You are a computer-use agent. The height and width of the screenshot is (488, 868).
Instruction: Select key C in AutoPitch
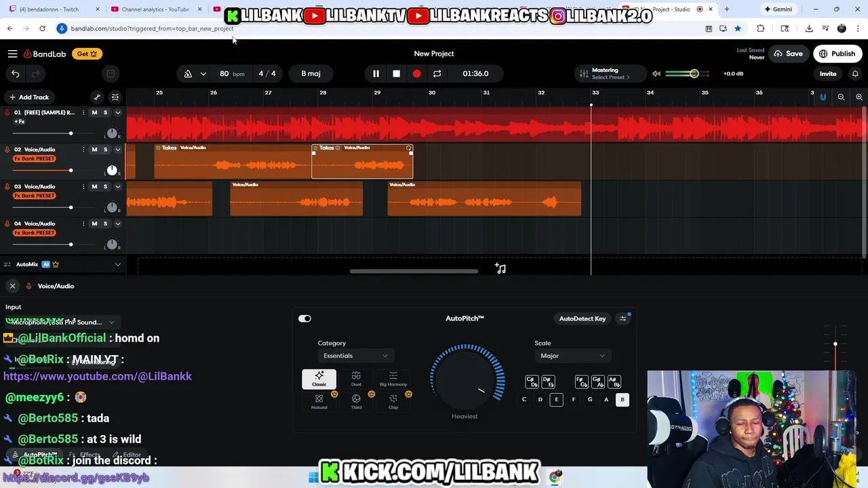[524, 400]
